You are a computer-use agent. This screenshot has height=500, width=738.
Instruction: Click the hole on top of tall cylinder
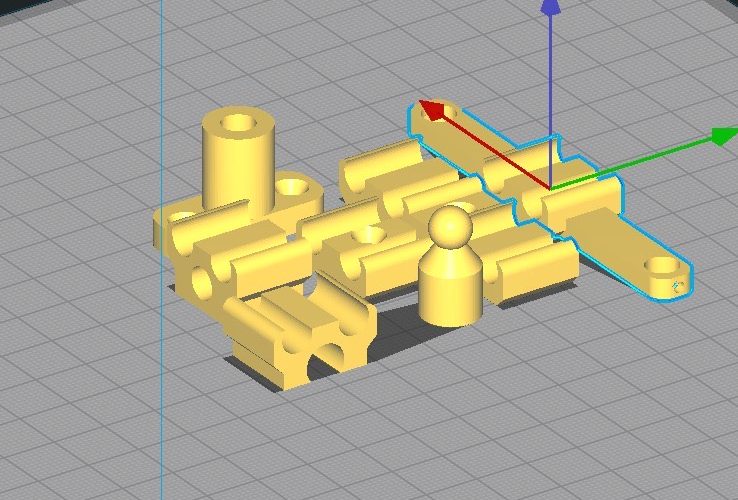click(239, 125)
